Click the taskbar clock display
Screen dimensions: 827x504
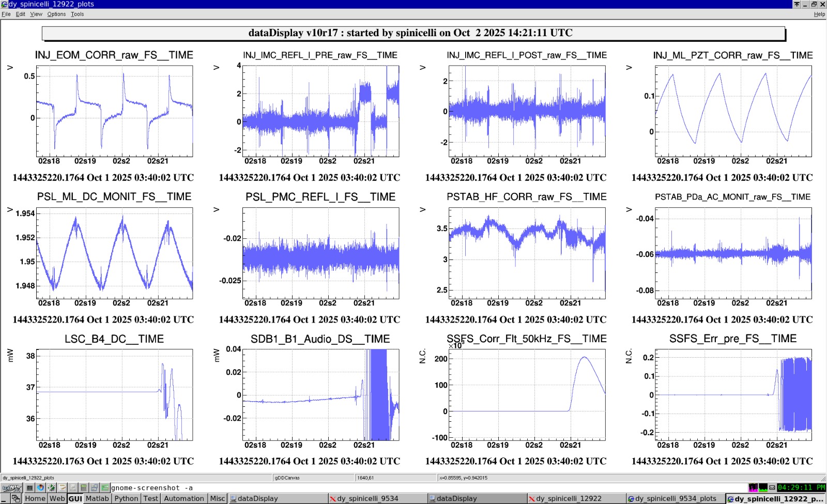(x=801, y=487)
